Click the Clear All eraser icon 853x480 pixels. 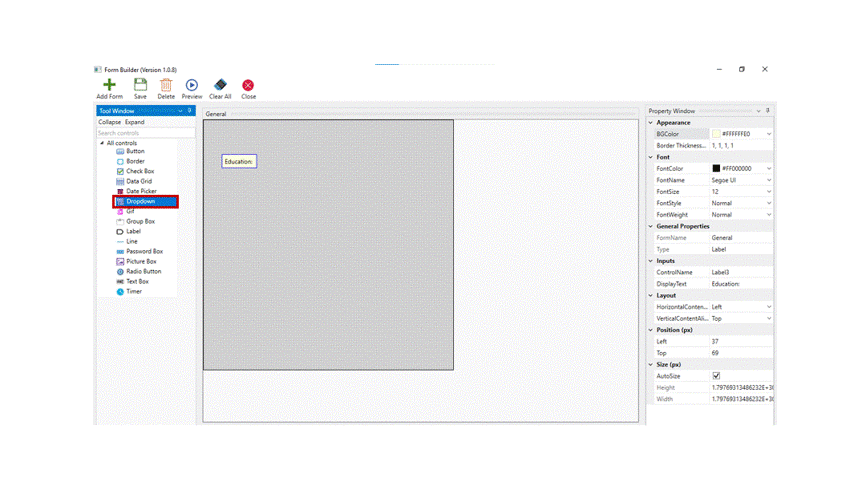coord(220,86)
